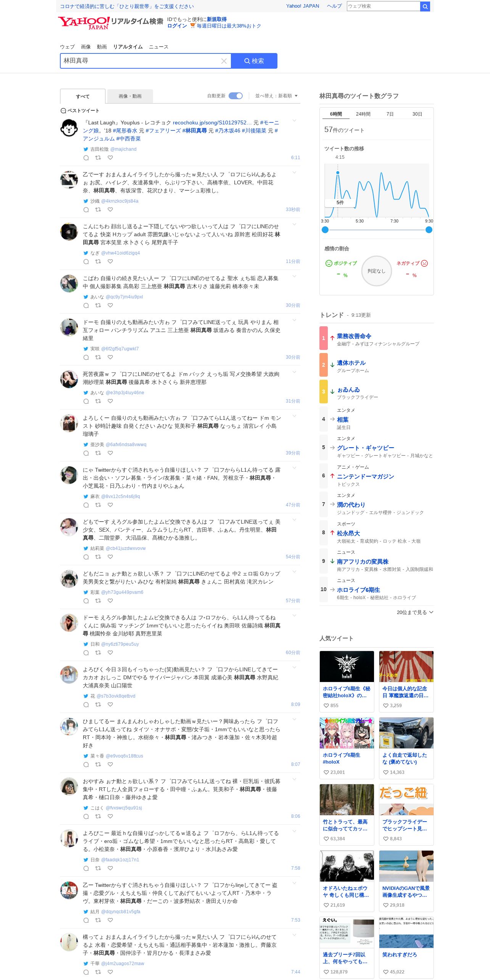Click the avatar of 吉田松陰 tweet

(x=69, y=128)
